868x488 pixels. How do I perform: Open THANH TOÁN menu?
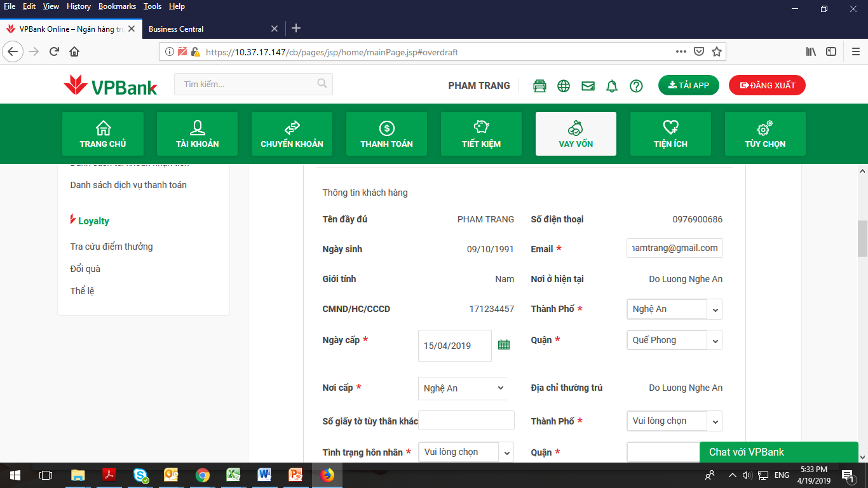tap(387, 133)
